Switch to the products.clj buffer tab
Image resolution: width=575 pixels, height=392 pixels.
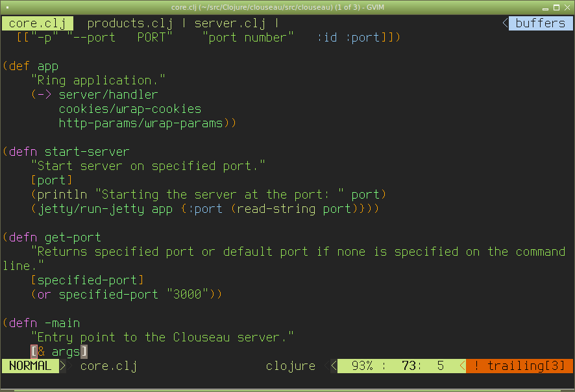point(130,23)
